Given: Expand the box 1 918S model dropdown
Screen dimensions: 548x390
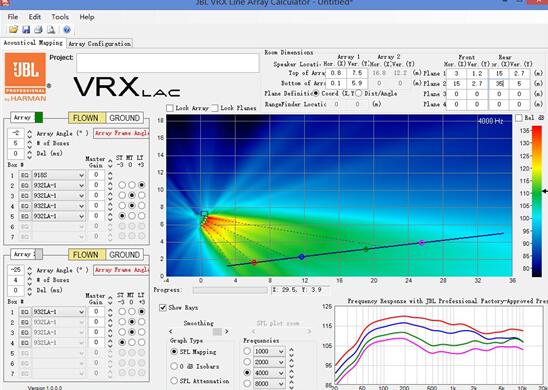Looking at the screenshot, I should pyautogui.click(x=59, y=175).
